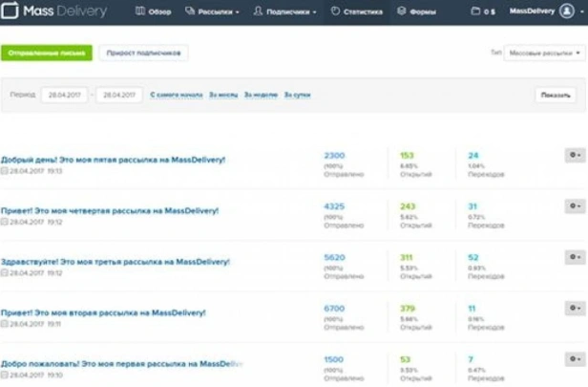Open gear settings for the second mailing
588x387 pixels.
(x=575, y=308)
